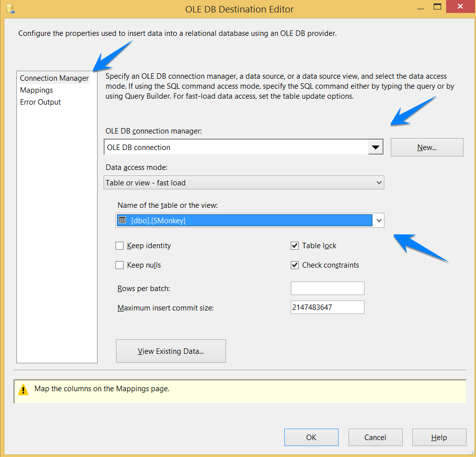Expand the table or view name dropdown arrow

(379, 221)
